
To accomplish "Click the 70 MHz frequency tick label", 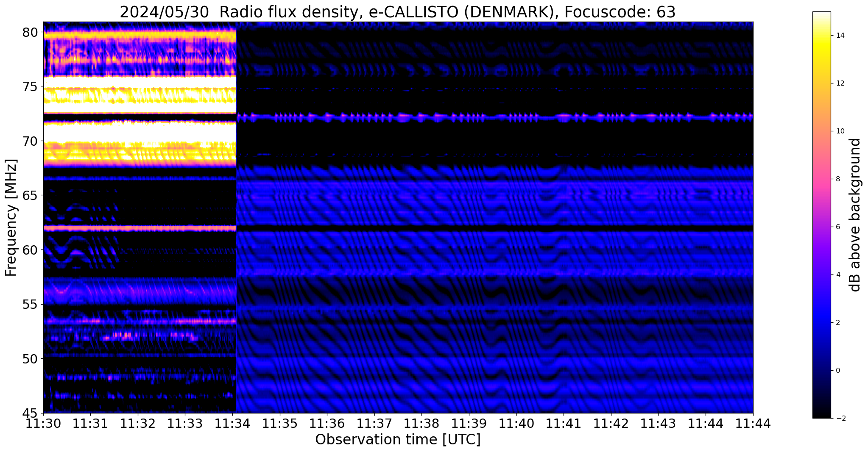I will point(30,141).
